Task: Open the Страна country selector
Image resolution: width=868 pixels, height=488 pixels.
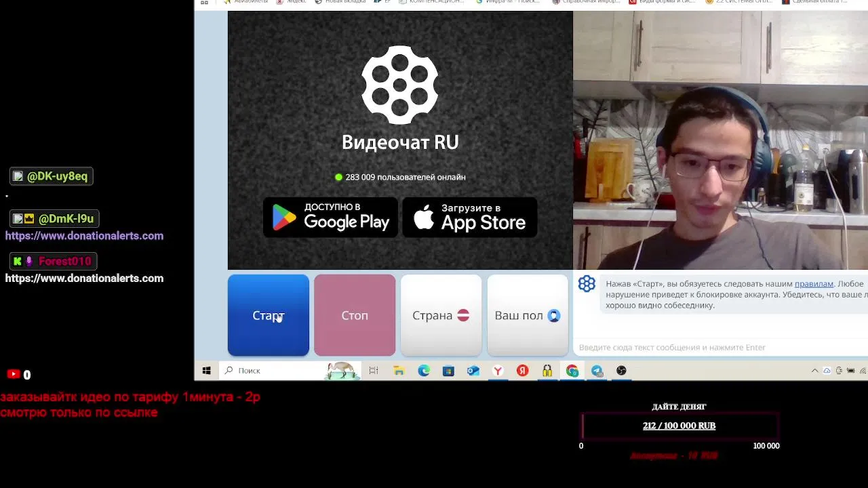Action: click(441, 315)
